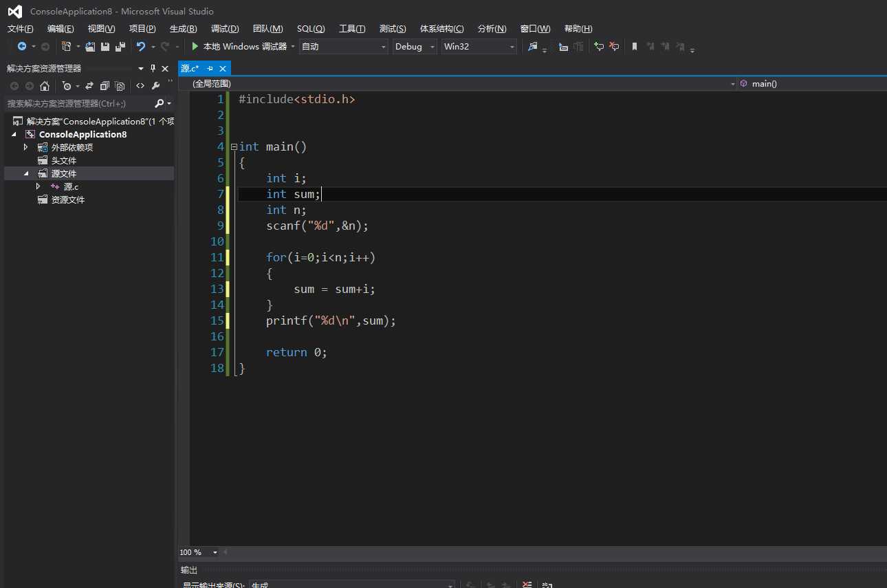Click the pending changes filter clock icon
Image resolution: width=887 pixels, height=588 pixels.
(66, 86)
